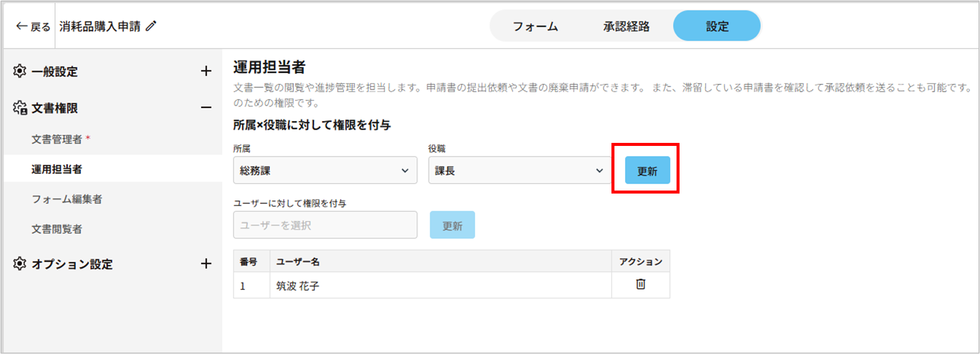
Task: Select the 設定 tab
Action: point(717,27)
